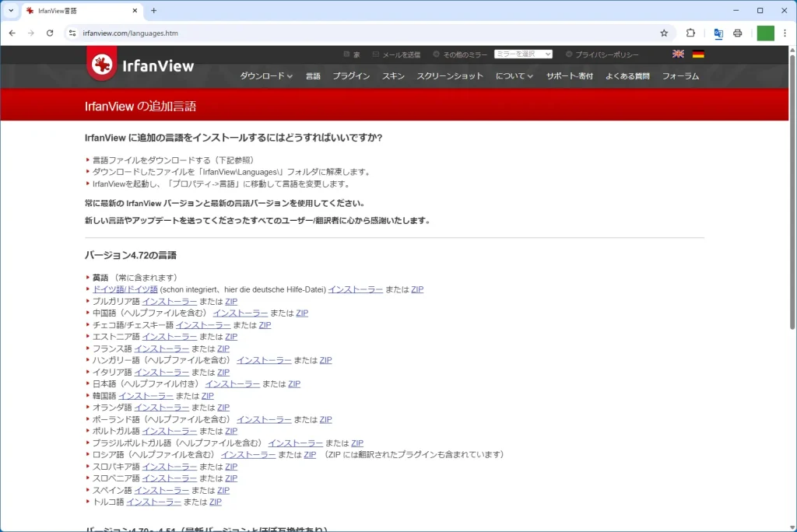Download the ブラジルポルトガル語 インストーラー
The height and width of the screenshot is (532, 797).
point(295,443)
